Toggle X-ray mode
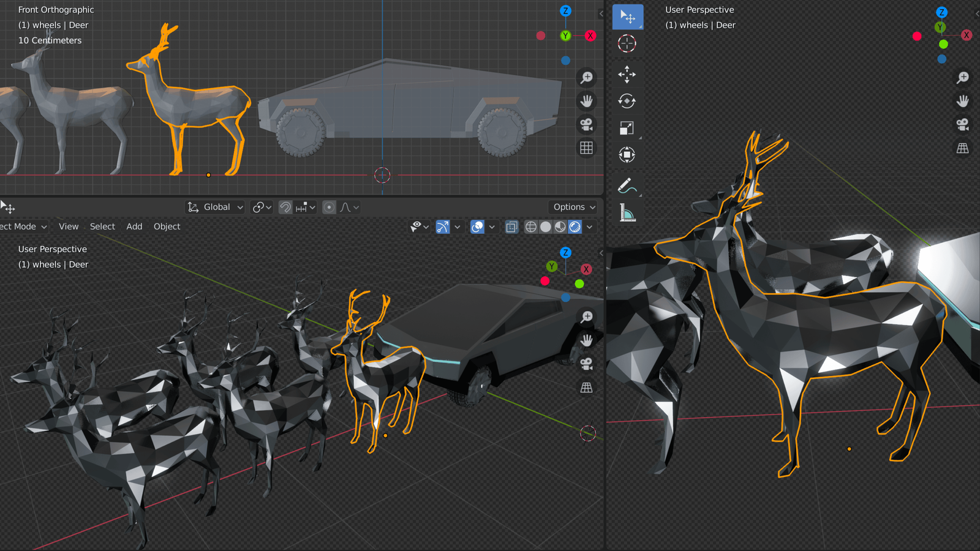 click(511, 227)
